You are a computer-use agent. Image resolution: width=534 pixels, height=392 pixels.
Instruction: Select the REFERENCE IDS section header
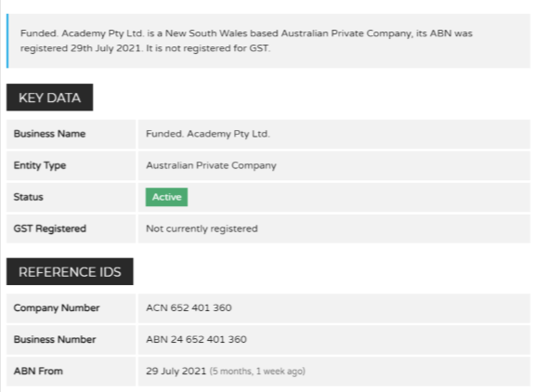click(x=70, y=271)
